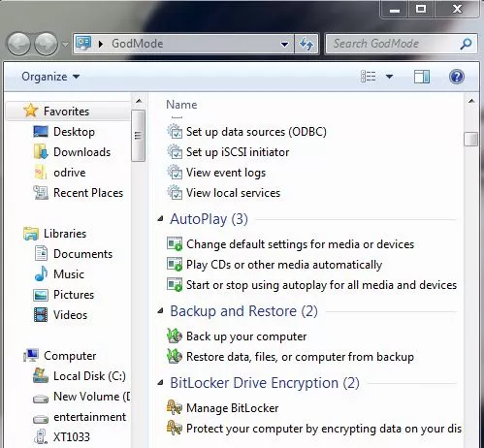Collapse the Backup and Restore group
Screen dimensions: 484x448
160,311
